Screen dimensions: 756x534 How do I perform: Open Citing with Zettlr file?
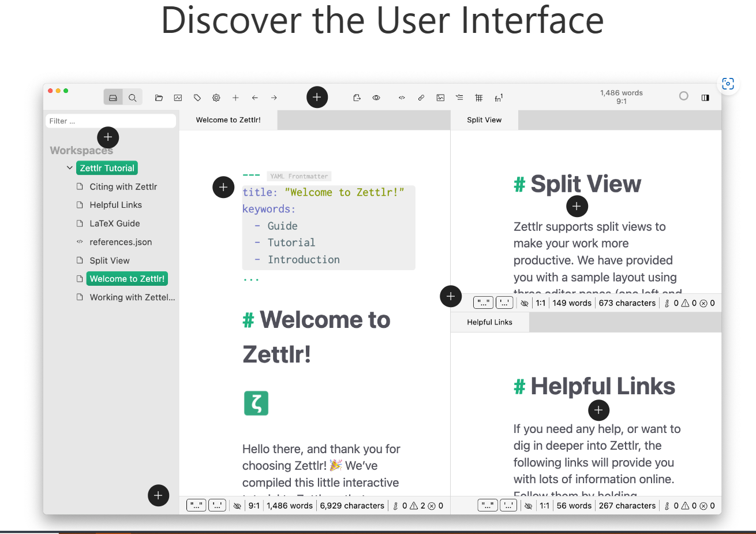[123, 186]
